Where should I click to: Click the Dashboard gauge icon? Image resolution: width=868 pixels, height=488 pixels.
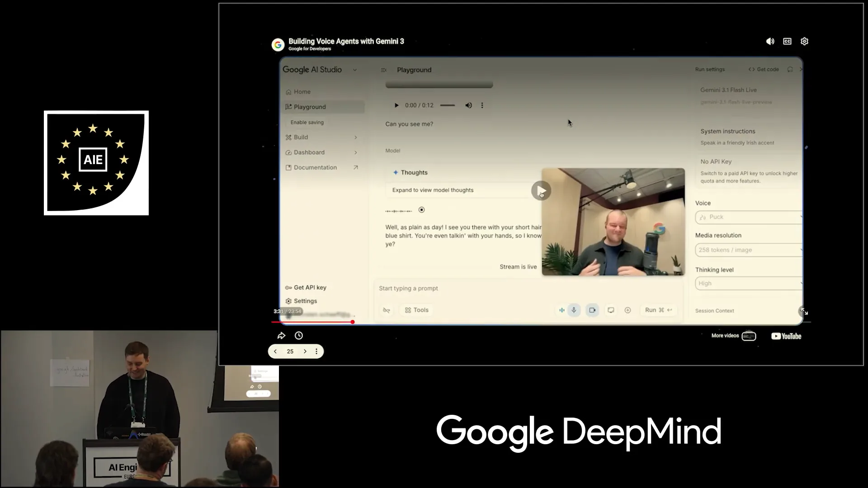288,153
